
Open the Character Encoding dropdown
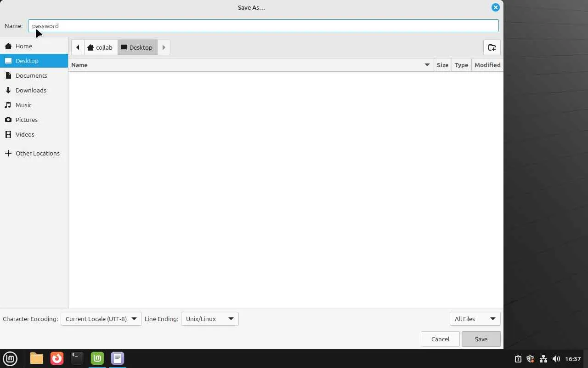point(101,319)
